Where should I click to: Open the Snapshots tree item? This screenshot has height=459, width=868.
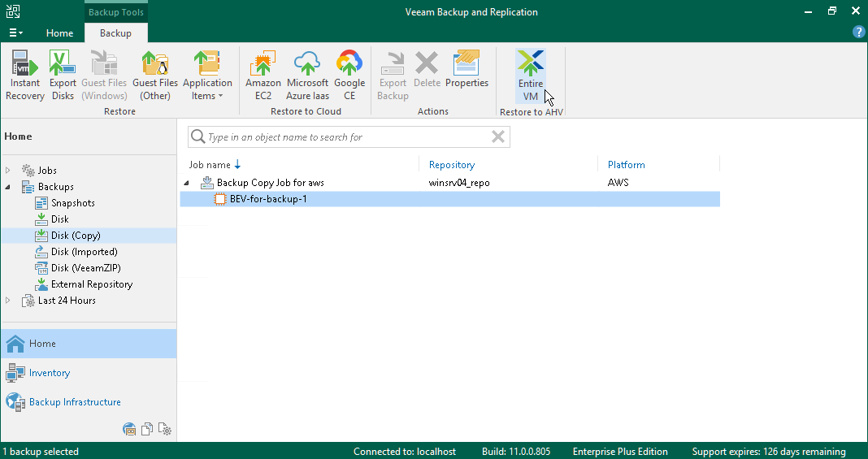coord(72,203)
